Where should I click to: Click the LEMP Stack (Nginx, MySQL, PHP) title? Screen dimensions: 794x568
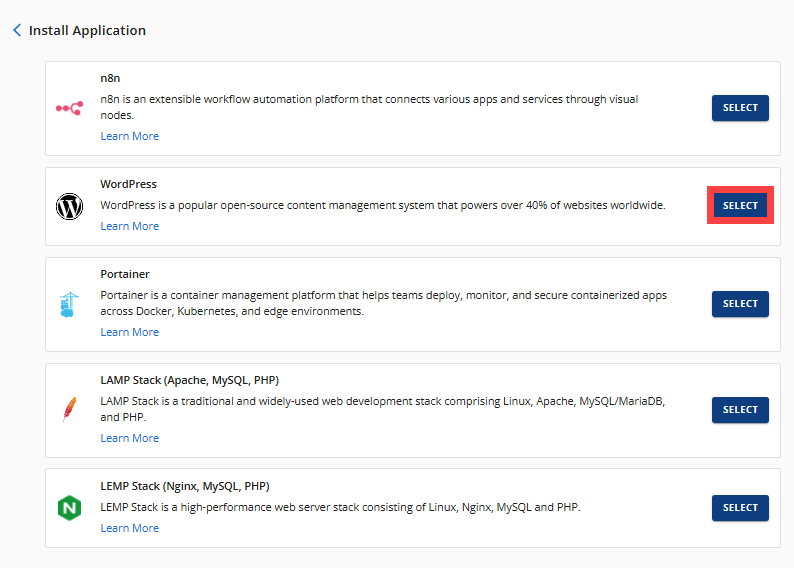(185, 486)
